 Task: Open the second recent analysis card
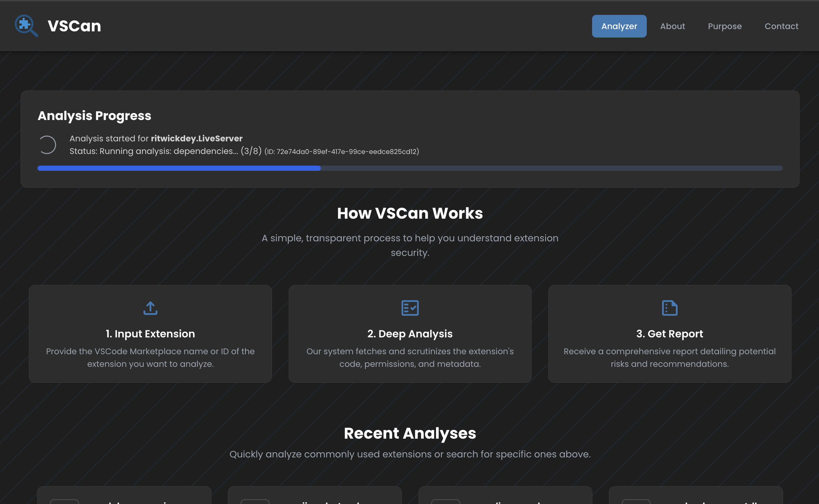tap(314, 496)
